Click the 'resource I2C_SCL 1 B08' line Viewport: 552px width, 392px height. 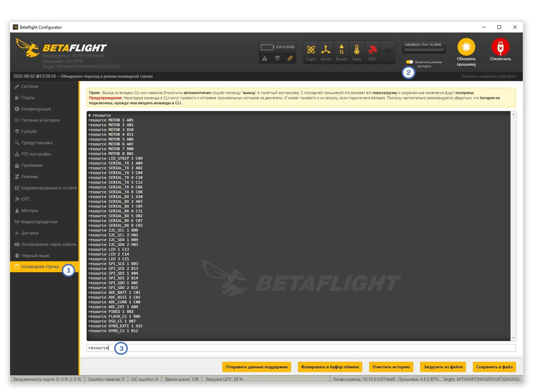click(x=113, y=230)
